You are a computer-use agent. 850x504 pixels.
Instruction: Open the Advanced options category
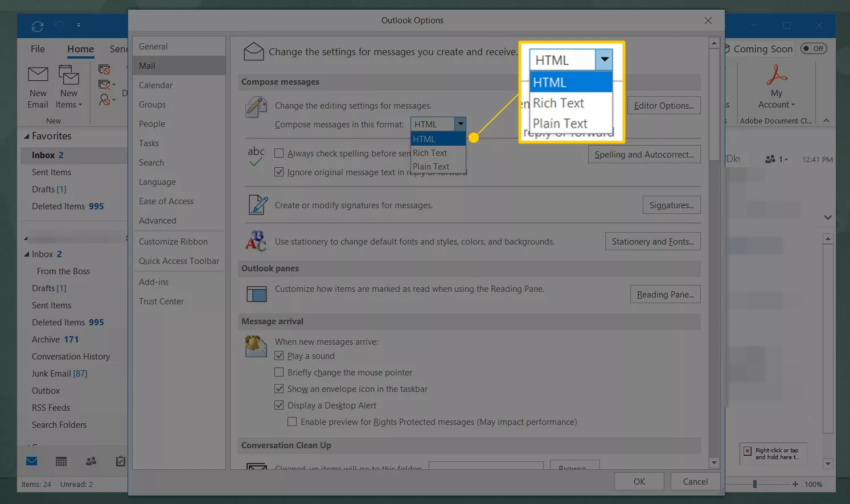coord(179,220)
